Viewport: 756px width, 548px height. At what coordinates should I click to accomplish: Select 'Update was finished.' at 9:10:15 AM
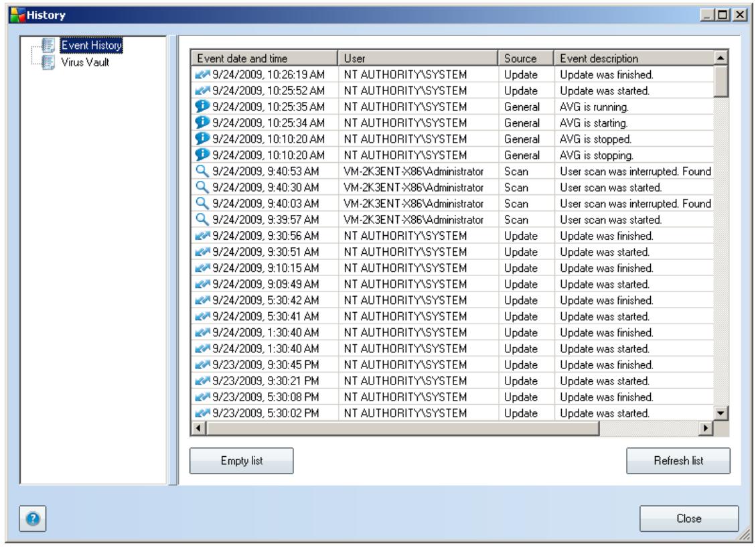point(607,268)
